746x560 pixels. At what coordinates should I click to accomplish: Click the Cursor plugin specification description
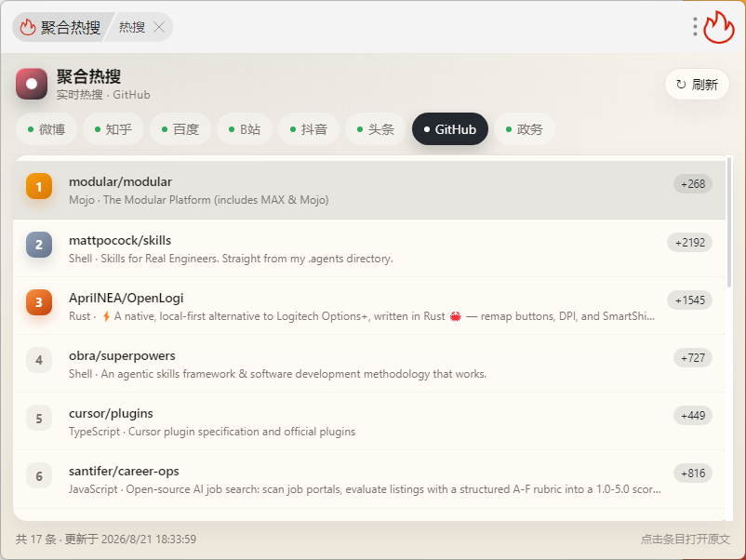(x=212, y=432)
